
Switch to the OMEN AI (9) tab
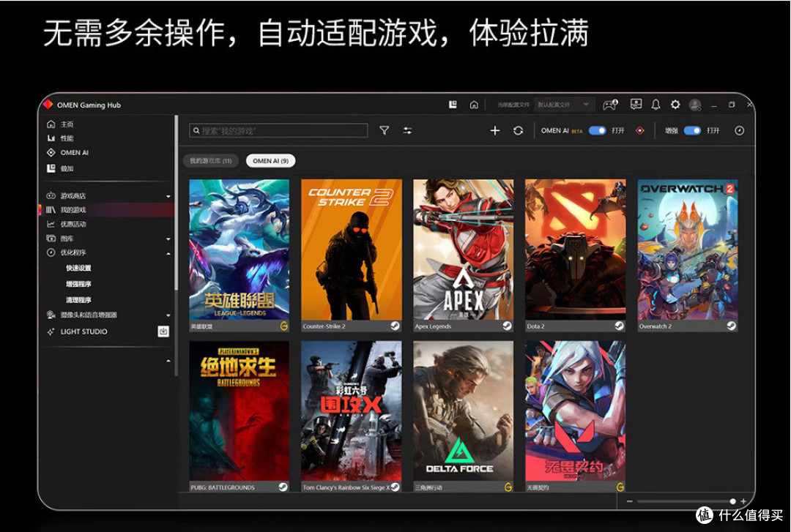pyautogui.click(x=271, y=161)
